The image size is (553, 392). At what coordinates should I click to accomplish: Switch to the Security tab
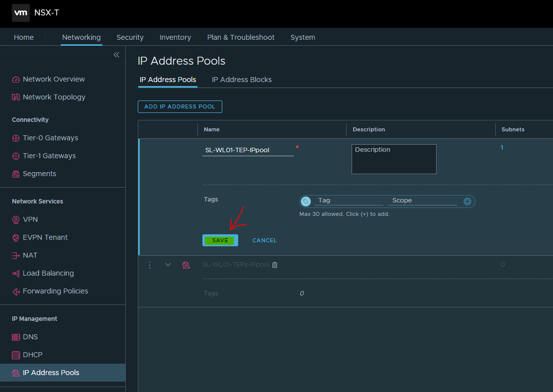tap(130, 37)
